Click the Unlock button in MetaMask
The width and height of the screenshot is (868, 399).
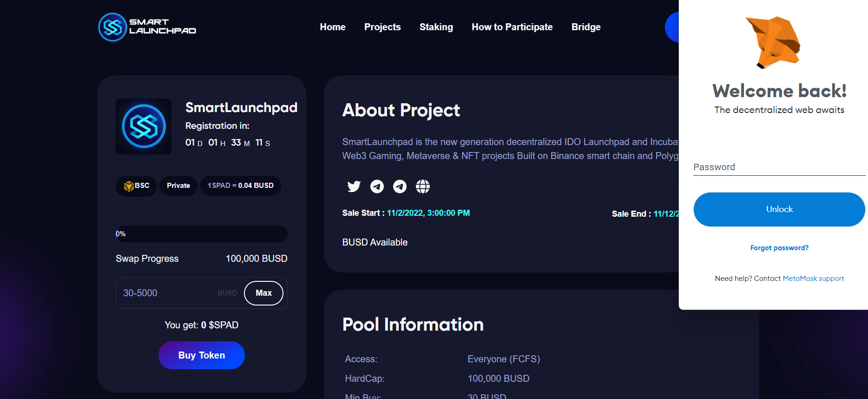coord(779,209)
